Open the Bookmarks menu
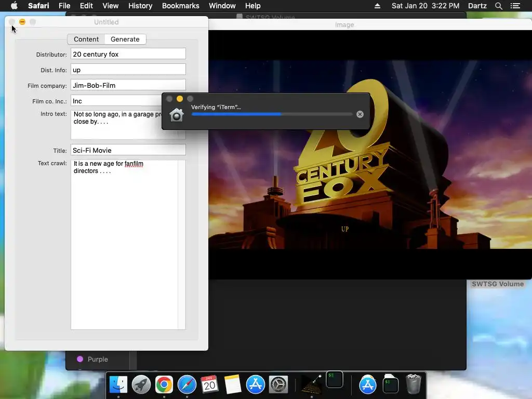 [x=180, y=6]
